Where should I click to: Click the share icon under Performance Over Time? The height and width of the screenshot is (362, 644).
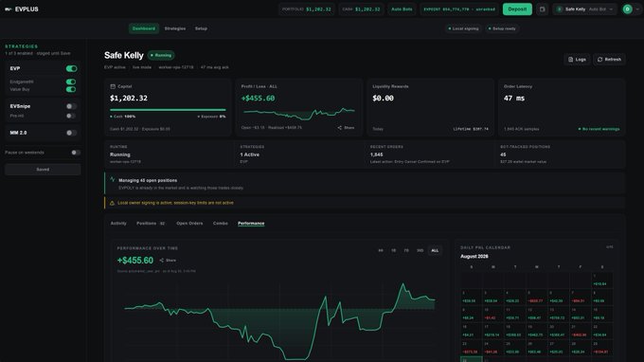pyautogui.click(x=161, y=260)
